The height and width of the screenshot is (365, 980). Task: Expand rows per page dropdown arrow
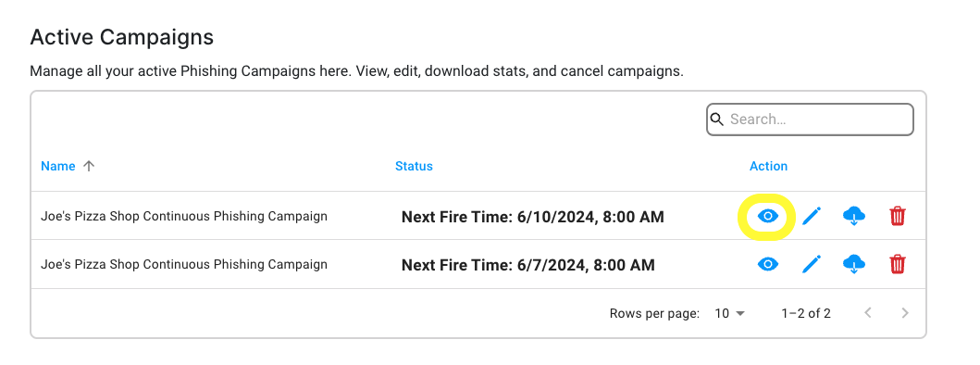740,313
